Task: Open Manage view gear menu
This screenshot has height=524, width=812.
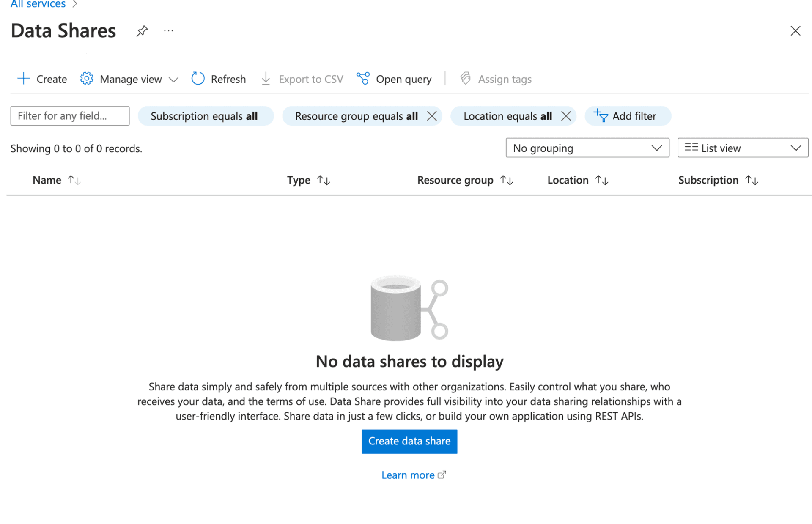Action: tap(87, 79)
